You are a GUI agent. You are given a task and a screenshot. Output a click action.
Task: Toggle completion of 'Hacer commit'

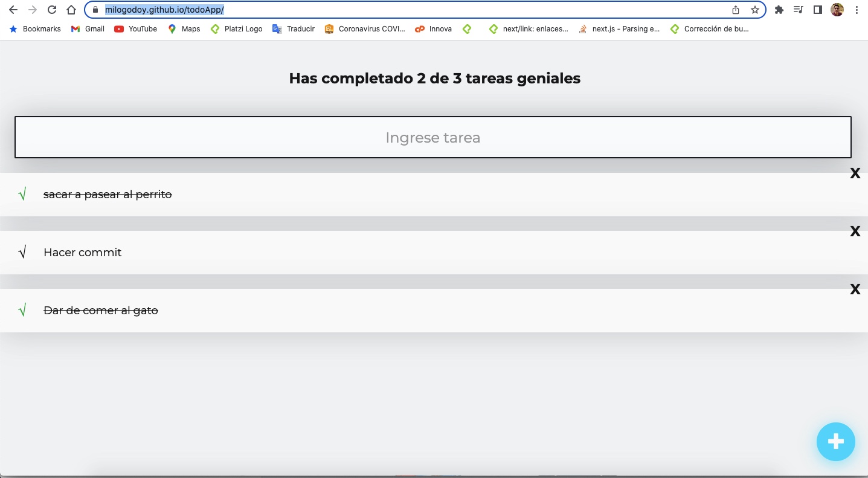coord(22,252)
